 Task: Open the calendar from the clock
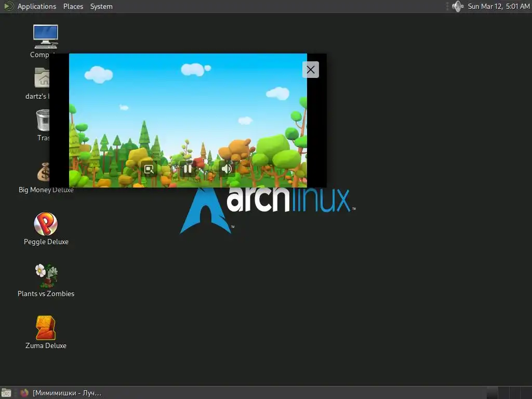(x=498, y=6)
